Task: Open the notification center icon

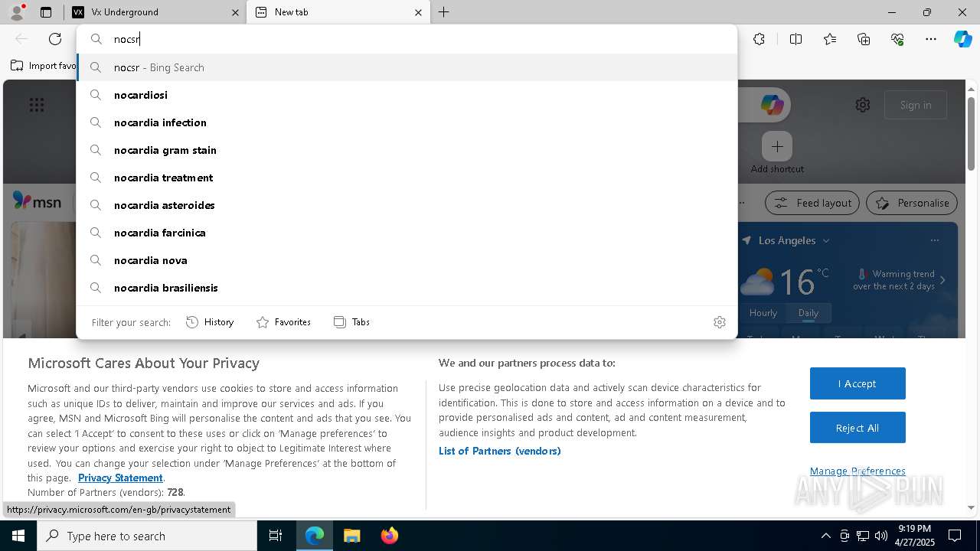Action: pyautogui.click(x=955, y=536)
